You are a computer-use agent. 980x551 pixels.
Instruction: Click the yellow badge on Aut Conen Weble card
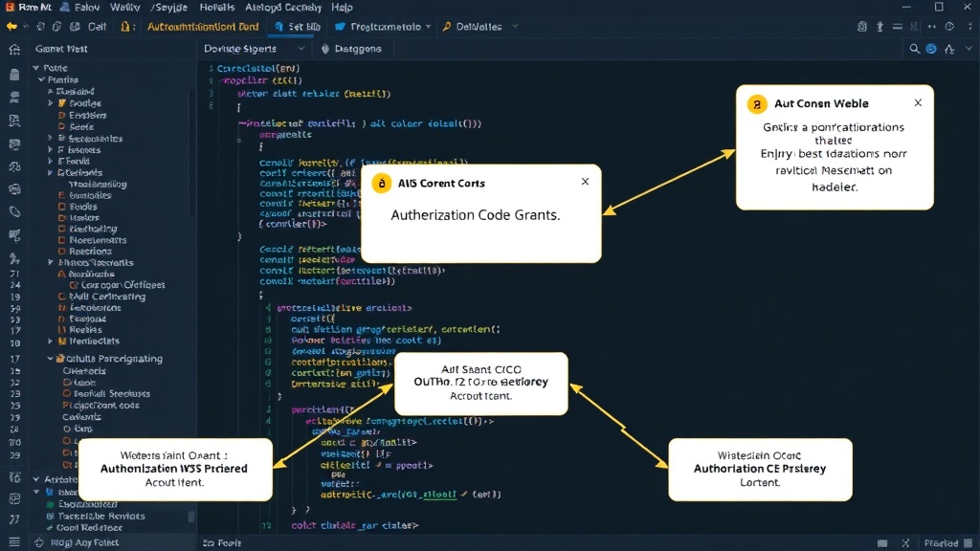point(757,104)
